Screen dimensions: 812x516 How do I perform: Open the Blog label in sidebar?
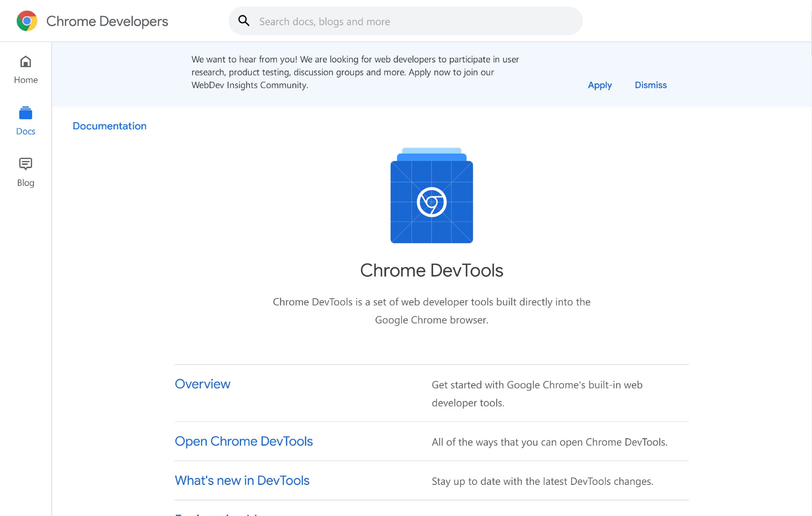pyautogui.click(x=26, y=182)
